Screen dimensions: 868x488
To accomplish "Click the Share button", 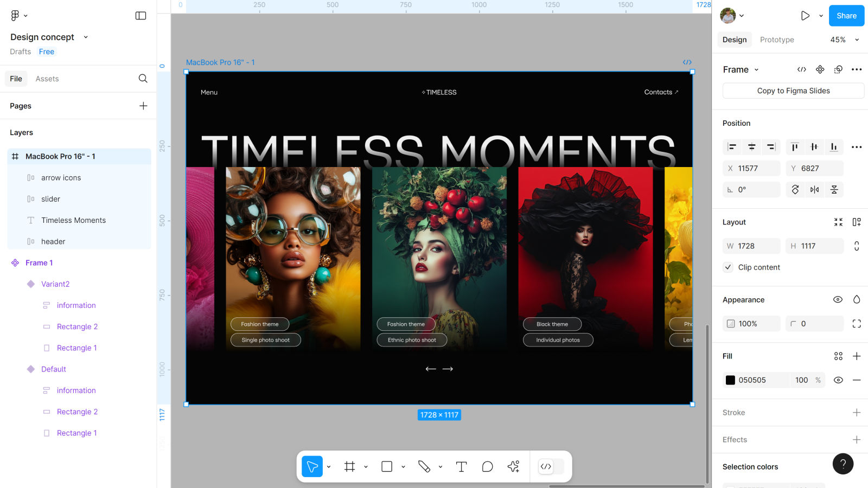I will [846, 16].
